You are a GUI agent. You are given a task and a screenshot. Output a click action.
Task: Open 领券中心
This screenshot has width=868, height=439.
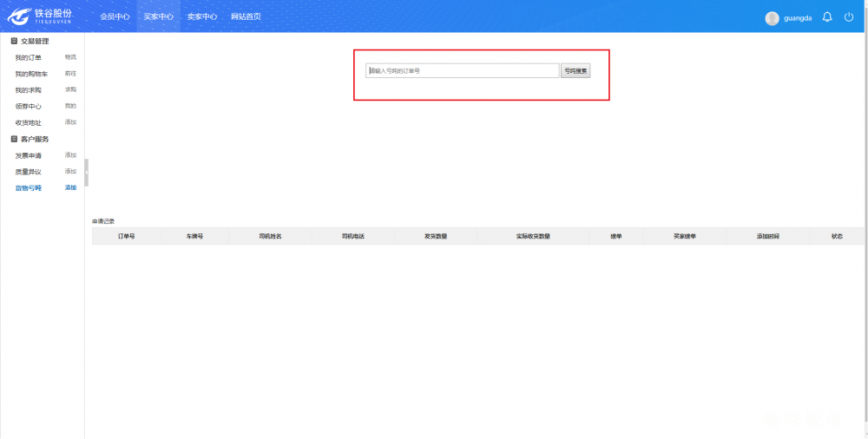(28, 106)
